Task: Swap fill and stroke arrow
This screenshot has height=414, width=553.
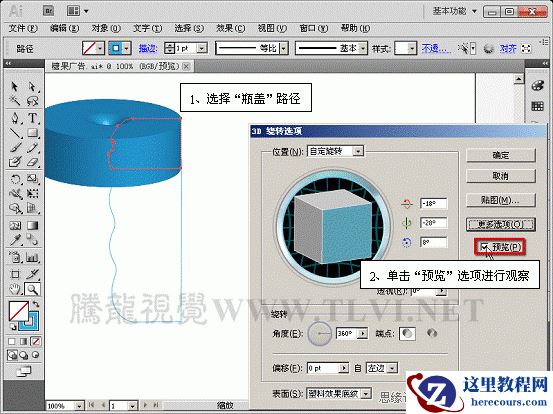Action: [x=36, y=304]
